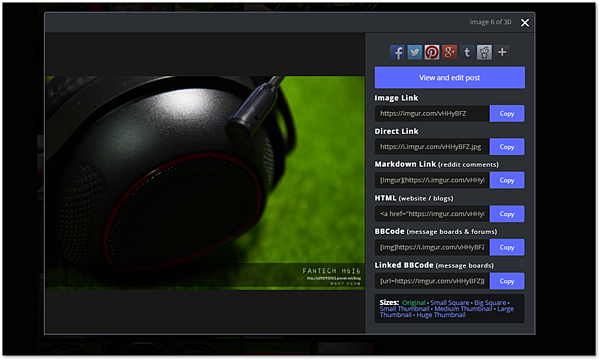
Task: Choose Huge Thumbnail size link
Action: pos(441,315)
